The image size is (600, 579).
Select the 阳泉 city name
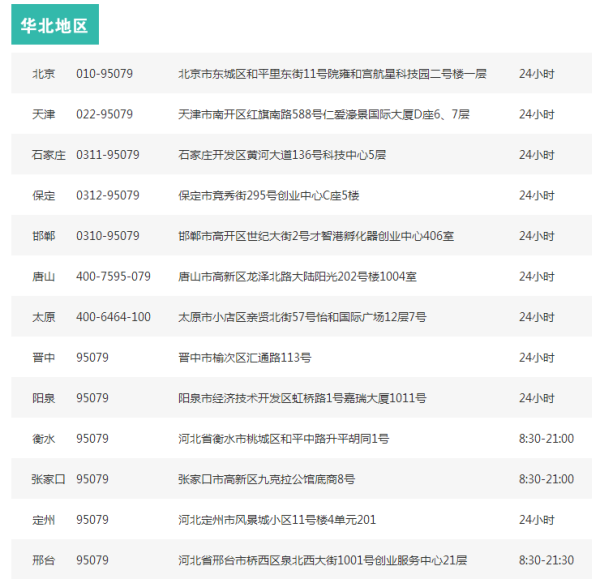click(43, 398)
